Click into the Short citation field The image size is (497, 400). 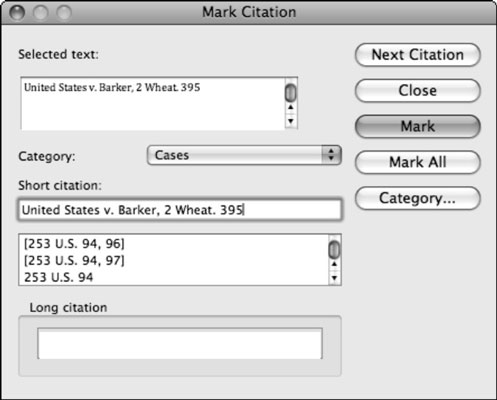pos(180,210)
